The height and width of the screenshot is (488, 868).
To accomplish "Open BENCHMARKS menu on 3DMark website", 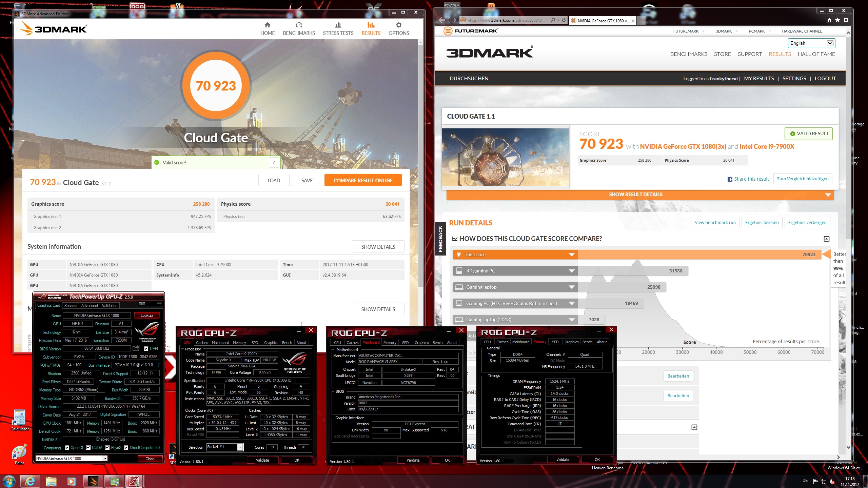I will tap(689, 54).
